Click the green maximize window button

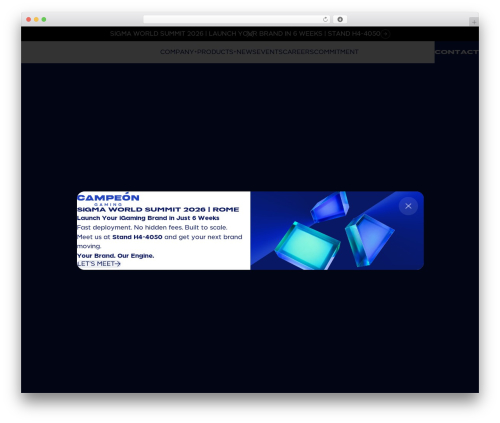point(44,19)
